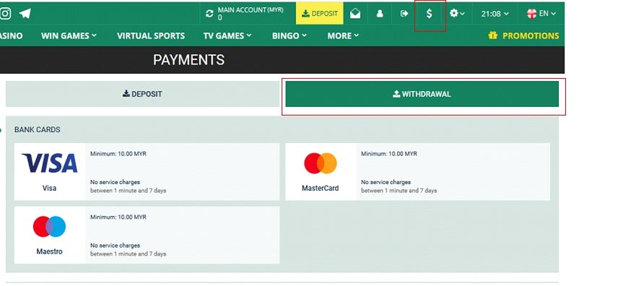
Task: Click the Maestro label text
Action: [x=49, y=251]
